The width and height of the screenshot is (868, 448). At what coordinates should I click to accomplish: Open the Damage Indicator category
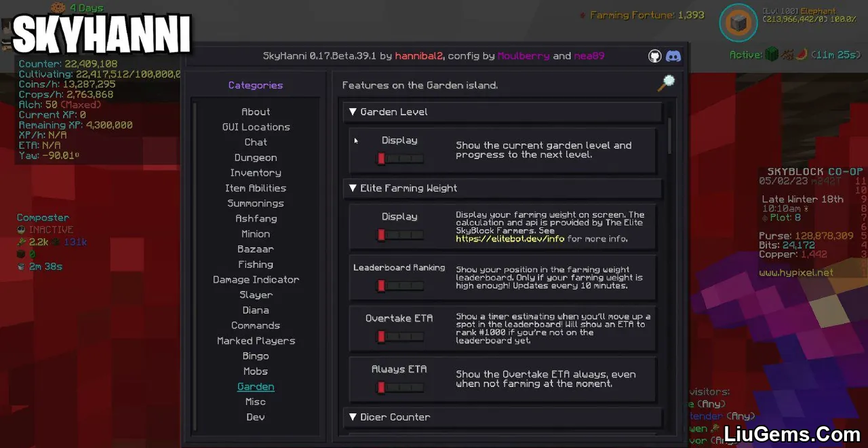pyautogui.click(x=256, y=280)
